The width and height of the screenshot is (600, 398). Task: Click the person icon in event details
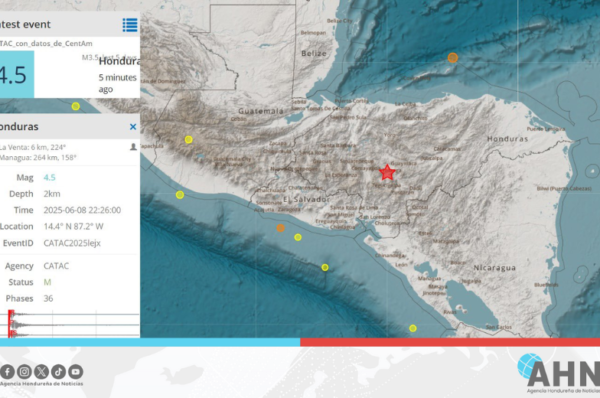click(133, 147)
